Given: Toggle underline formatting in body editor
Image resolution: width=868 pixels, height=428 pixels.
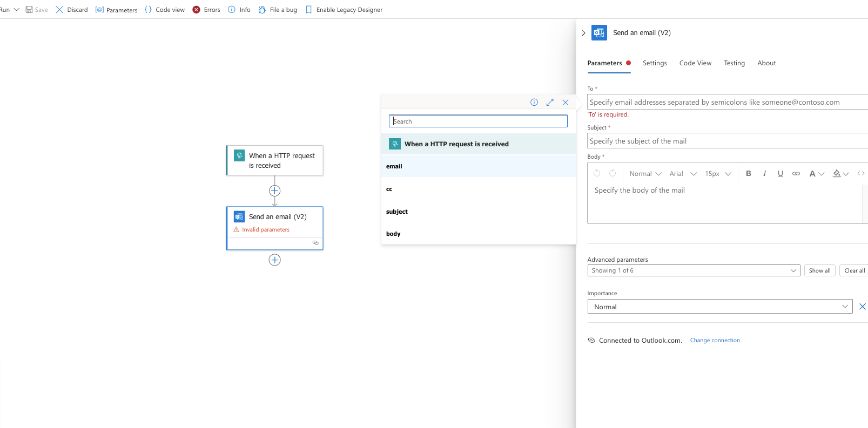Looking at the screenshot, I should point(780,173).
